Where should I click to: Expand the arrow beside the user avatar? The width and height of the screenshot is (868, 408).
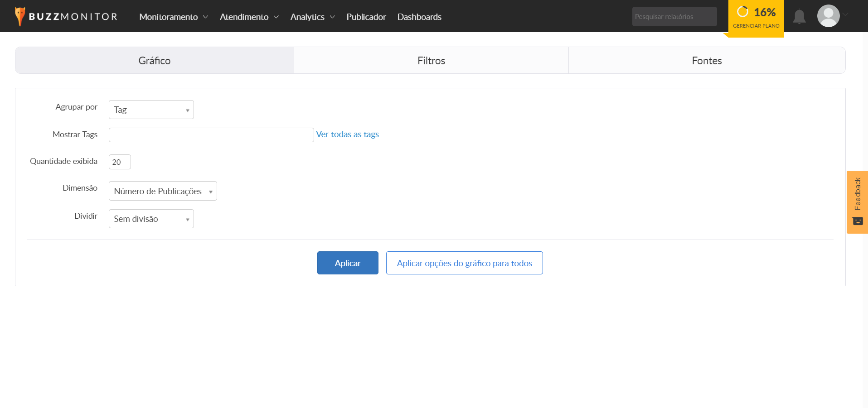click(846, 14)
